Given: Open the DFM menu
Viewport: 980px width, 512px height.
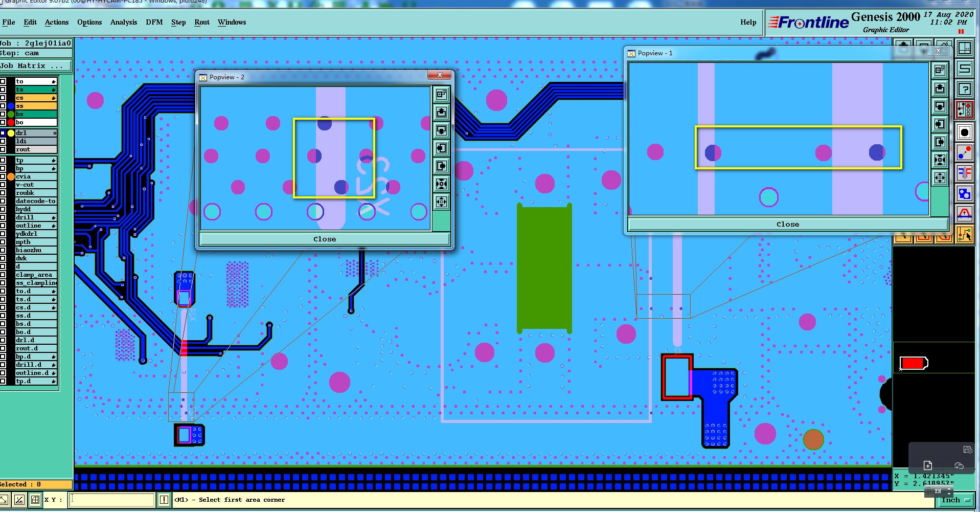Looking at the screenshot, I should point(154,22).
